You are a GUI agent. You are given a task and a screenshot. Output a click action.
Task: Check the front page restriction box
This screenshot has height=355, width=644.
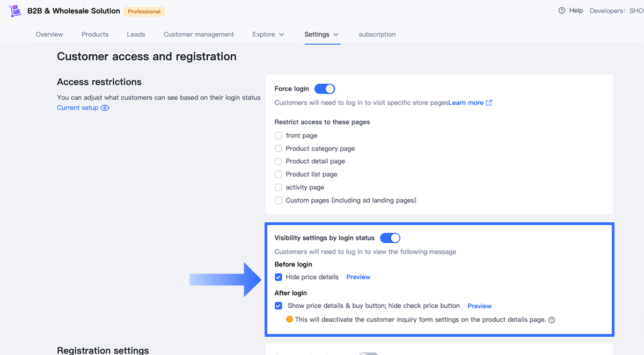click(279, 136)
